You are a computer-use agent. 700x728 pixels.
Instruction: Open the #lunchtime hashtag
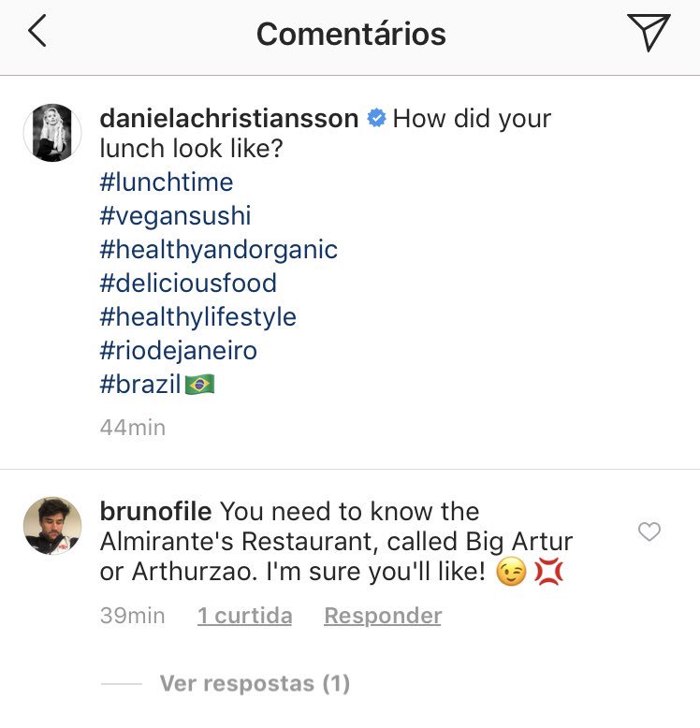point(167,182)
